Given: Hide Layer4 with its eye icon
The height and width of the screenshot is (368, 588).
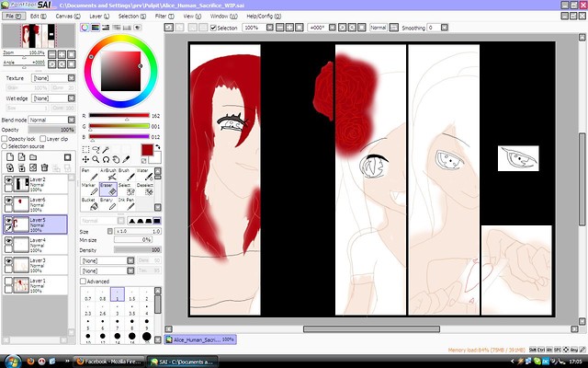Looking at the screenshot, I should tap(8, 241).
